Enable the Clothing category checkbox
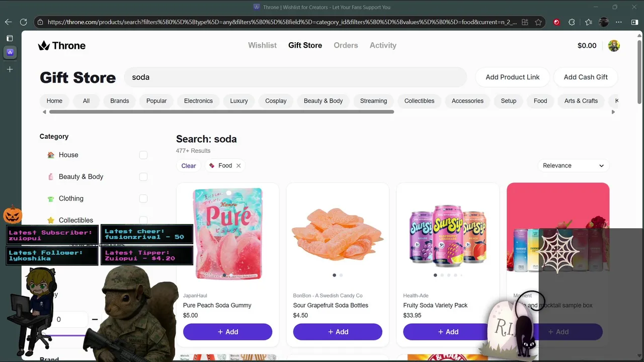Image resolution: width=644 pixels, height=362 pixels. pyautogui.click(x=143, y=198)
